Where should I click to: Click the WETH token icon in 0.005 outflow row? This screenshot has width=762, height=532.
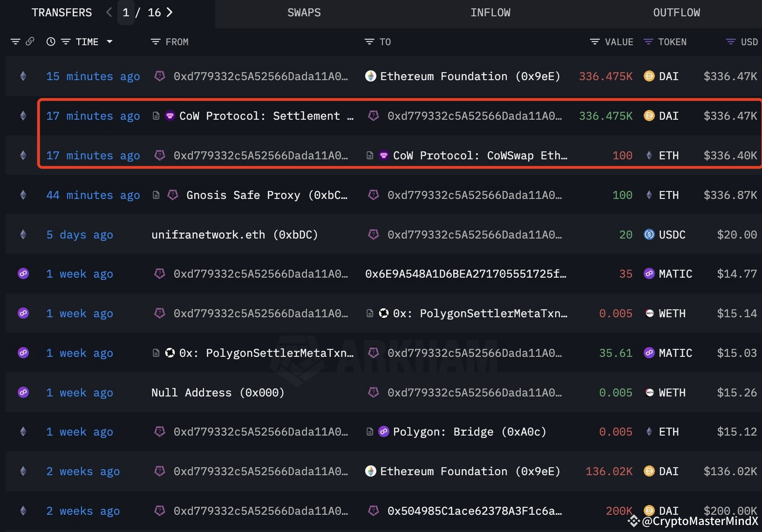649,314
